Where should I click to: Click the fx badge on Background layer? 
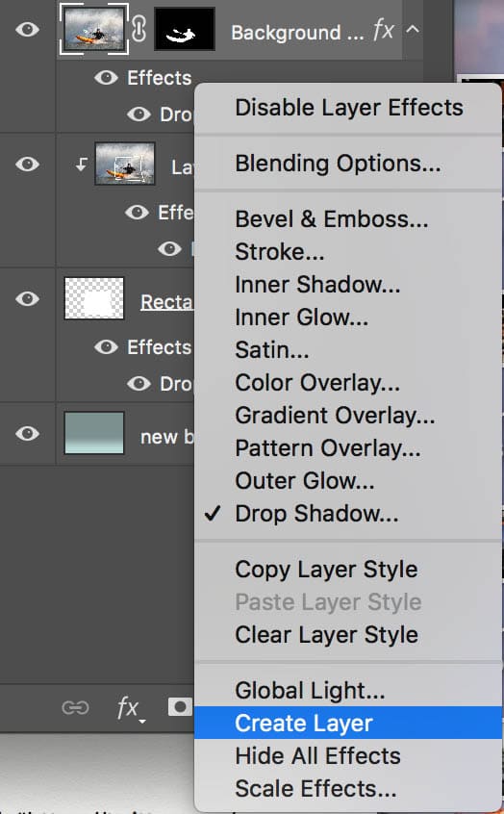click(383, 30)
